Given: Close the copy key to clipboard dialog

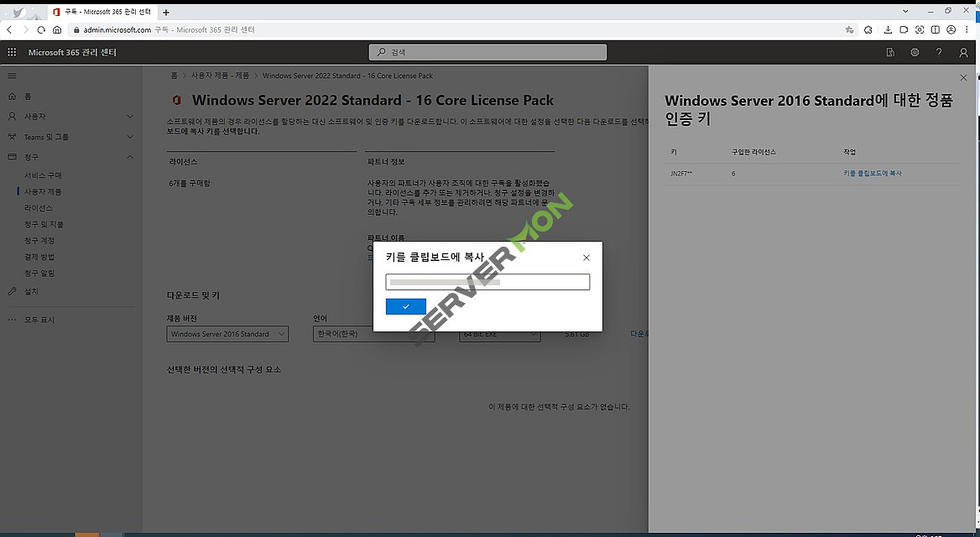Looking at the screenshot, I should click(586, 258).
